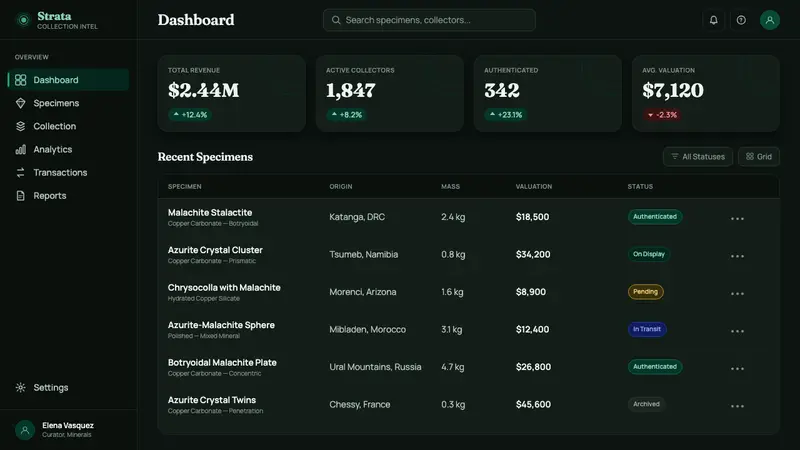Click the Archived status badge
This screenshot has height=450, width=800.
point(646,404)
